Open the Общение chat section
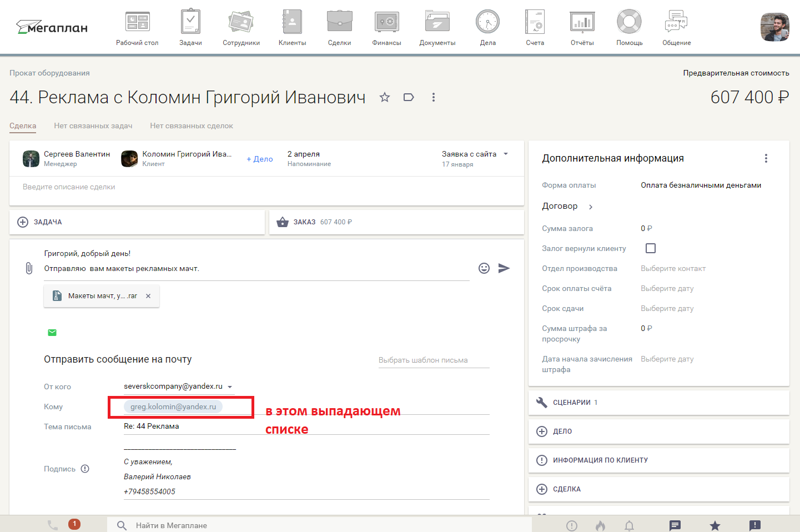 677,28
